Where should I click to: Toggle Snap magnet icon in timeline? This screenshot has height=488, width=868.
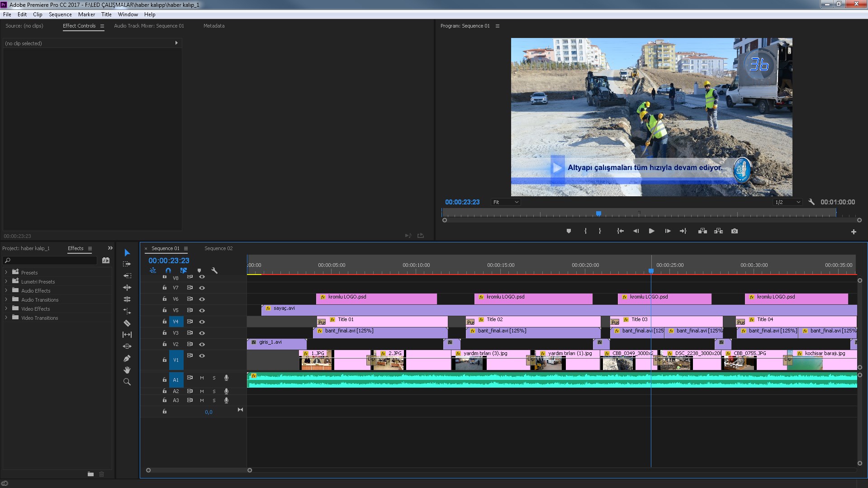pos(168,270)
